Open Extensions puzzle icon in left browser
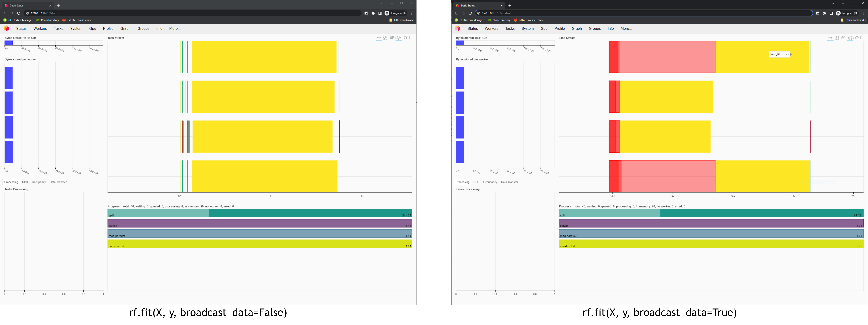The width and height of the screenshot is (868, 325). click(x=373, y=13)
